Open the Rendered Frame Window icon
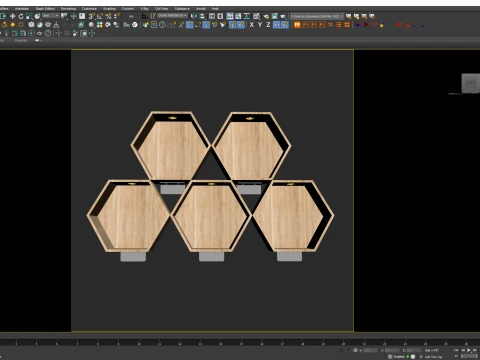This screenshot has height=360, width=480. (x=274, y=16)
